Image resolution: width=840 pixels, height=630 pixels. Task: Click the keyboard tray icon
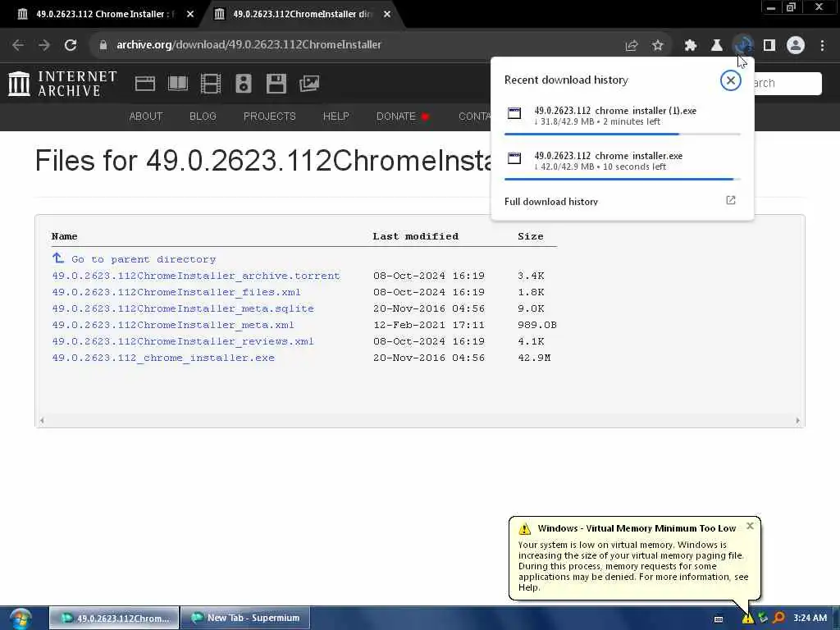[x=719, y=619]
